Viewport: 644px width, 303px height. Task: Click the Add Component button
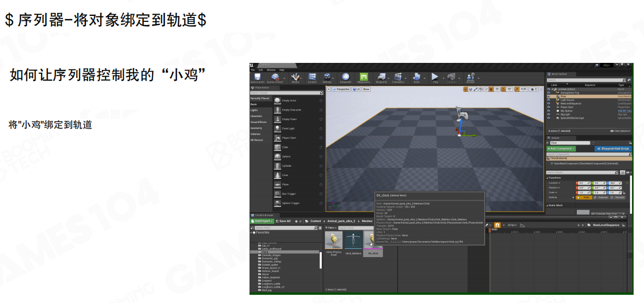tap(561, 149)
